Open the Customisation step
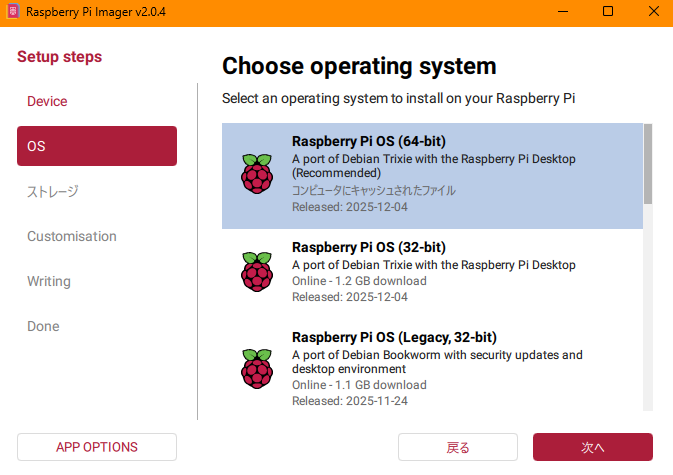The image size is (673, 475). 72,236
